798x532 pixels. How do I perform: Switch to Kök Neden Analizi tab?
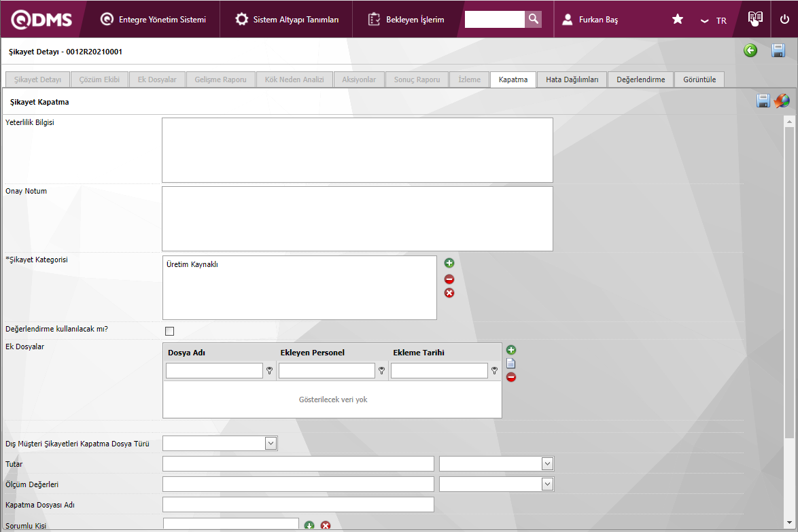click(x=294, y=79)
